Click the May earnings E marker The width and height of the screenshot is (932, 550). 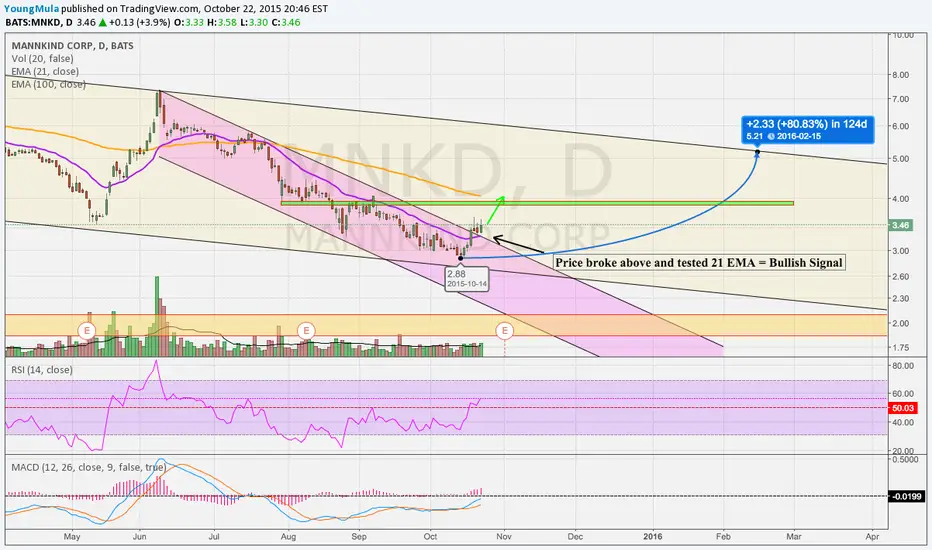pos(87,330)
